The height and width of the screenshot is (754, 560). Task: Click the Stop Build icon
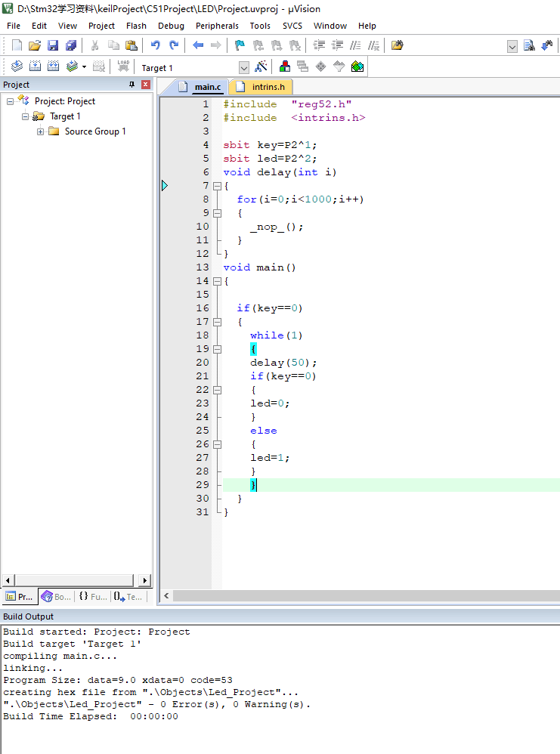tap(99, 66)
